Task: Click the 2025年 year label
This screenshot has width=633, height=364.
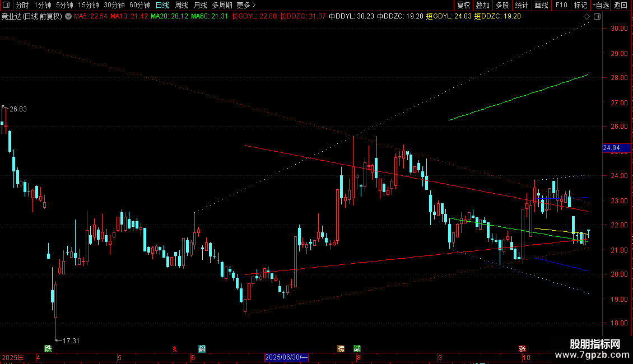Action: [12, 357]
